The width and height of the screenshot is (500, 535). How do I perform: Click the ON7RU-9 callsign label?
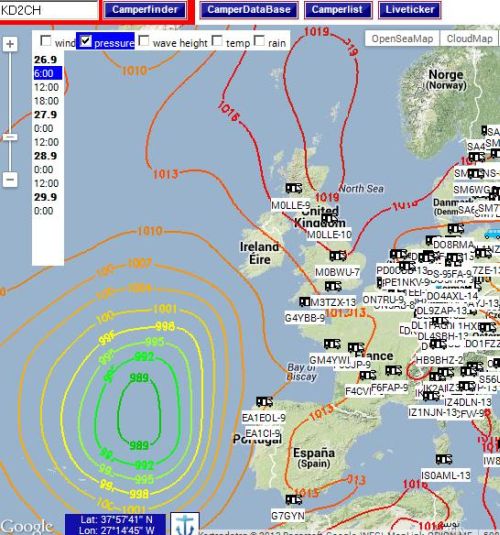point(383,300)
